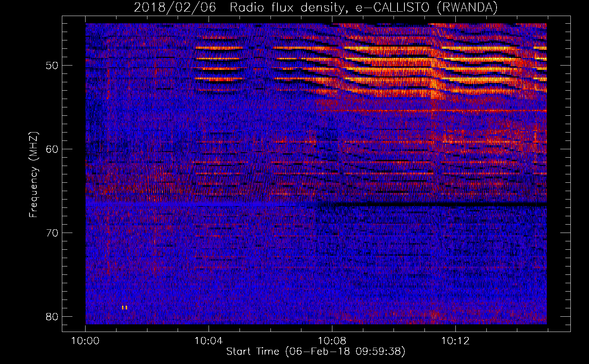Click the "10:08" time tick label
Viewport: 589px width, 364px height.
(332, 341)
